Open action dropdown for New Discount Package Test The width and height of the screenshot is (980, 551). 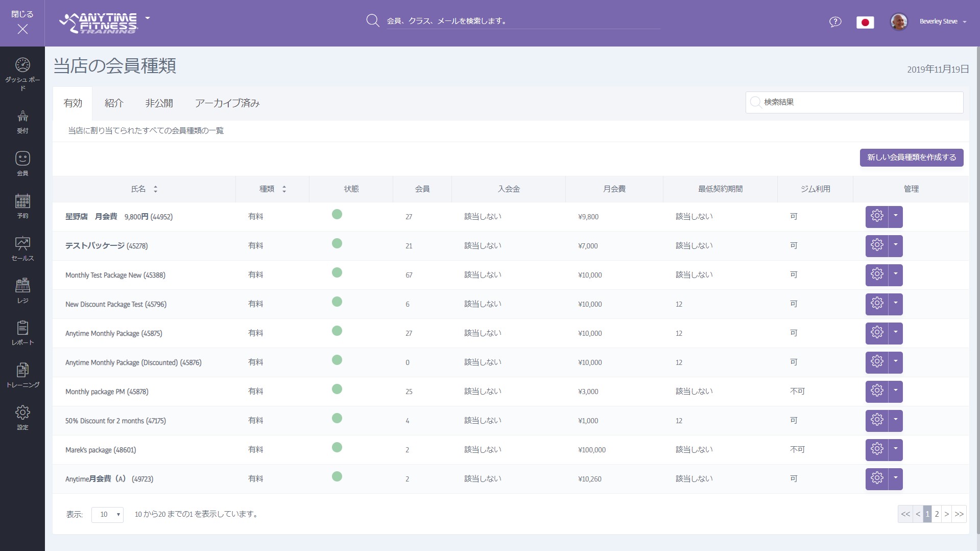pyautogui.click(x=896, y=304)
